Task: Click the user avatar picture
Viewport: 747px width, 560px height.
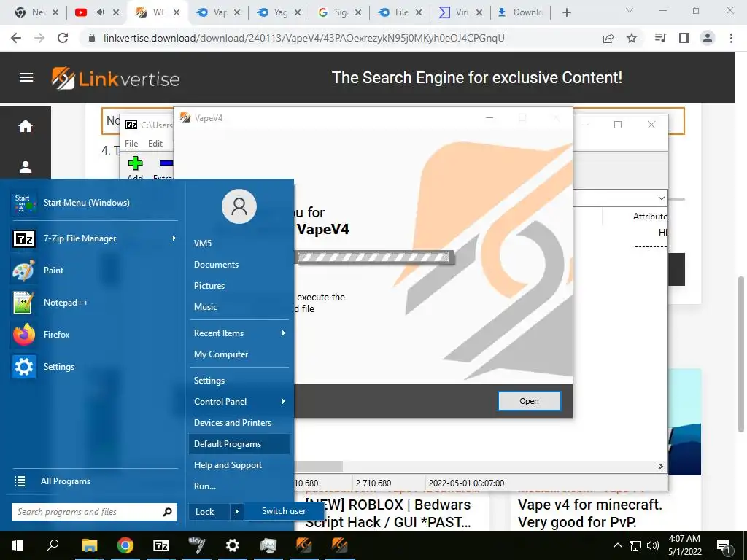Action: click(239, 206)
